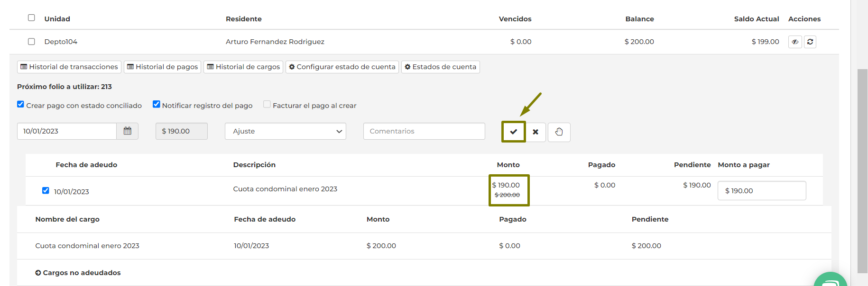Confirm payment with the checkmark icon
The height and width of the screenshot is (286, 868).
[514, 132]
